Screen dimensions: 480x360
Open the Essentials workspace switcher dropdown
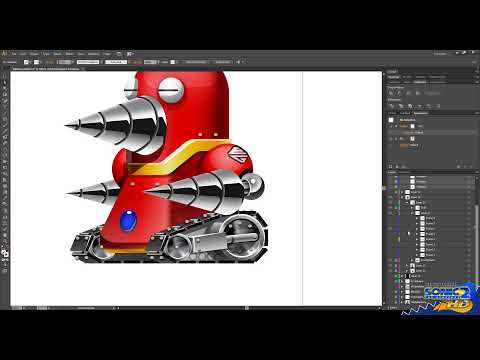(x=442, y=54)
